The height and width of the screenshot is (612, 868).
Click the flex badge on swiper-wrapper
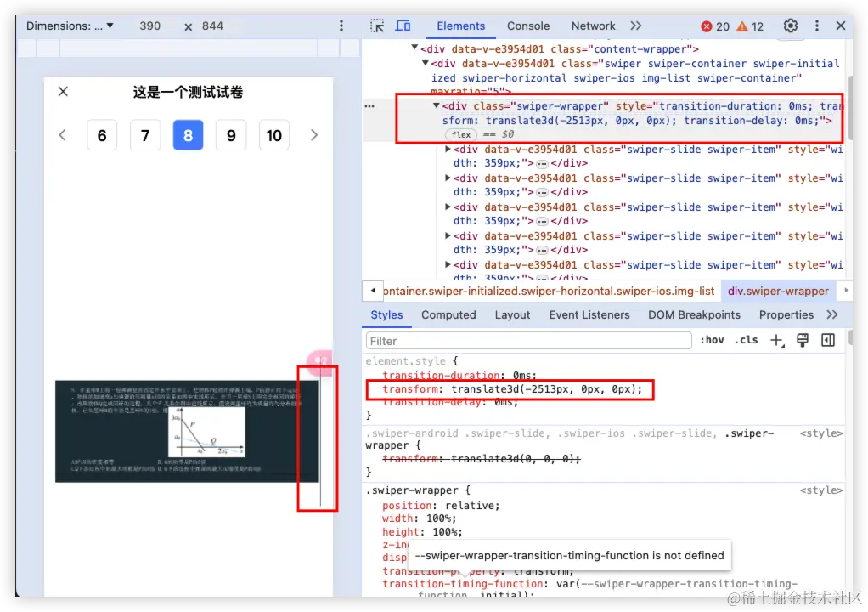461,134
